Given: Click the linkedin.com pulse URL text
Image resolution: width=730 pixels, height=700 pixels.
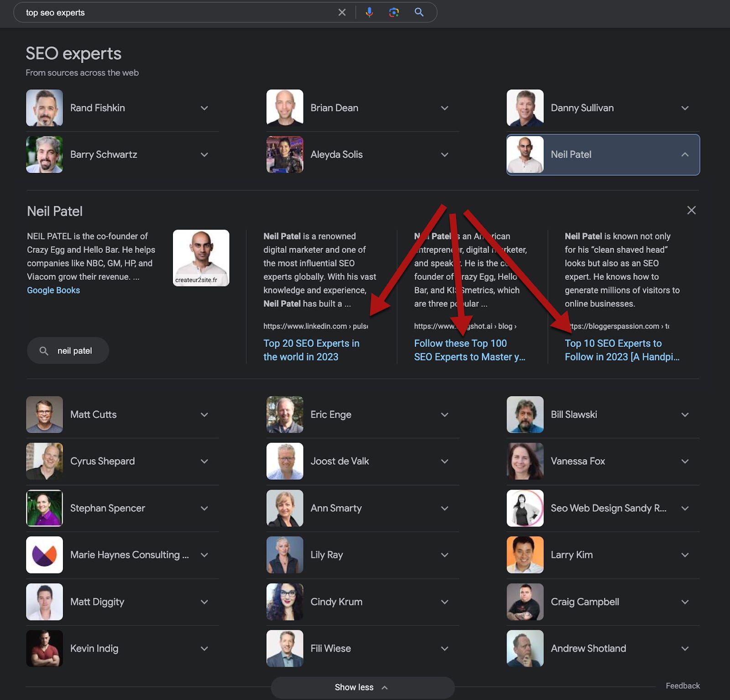Looking at the screenshot, I should [316, 326].
